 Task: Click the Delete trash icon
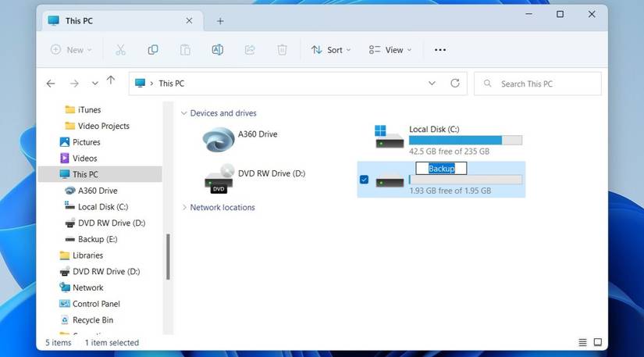coord(282,50)
